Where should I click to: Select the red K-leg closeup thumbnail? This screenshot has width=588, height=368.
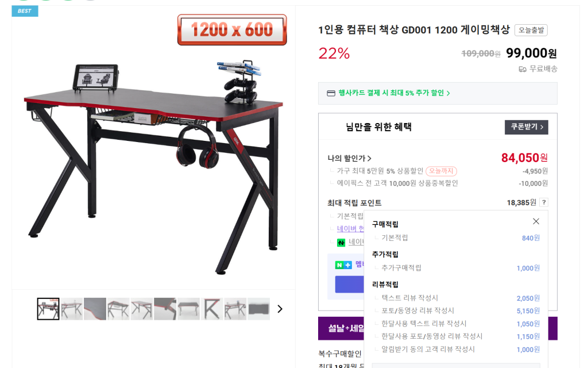pyautogui.click(x=212, y=309)
